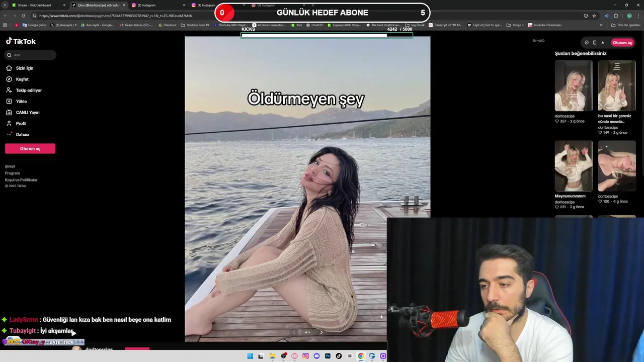Open Photoshop from the taskbar
Screen dimensions: 644x362
[328, 356]
